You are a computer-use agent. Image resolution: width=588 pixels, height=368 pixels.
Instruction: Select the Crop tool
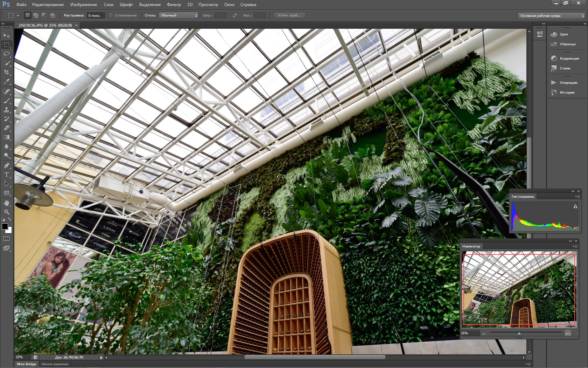tap(7, 72)
